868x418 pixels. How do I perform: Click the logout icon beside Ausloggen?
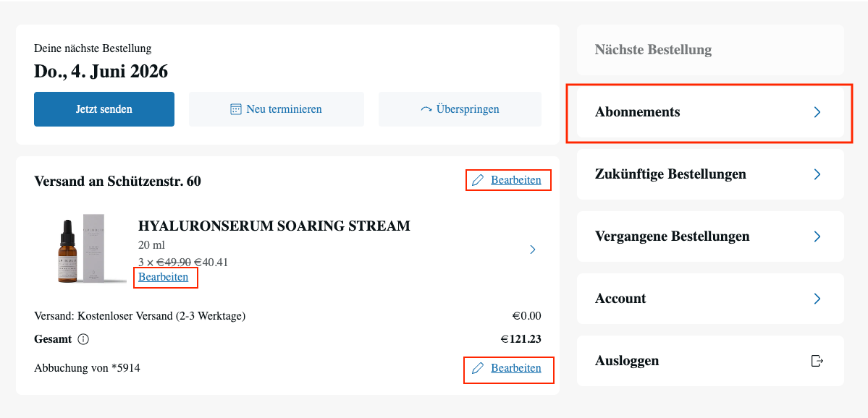coord(817,361)
